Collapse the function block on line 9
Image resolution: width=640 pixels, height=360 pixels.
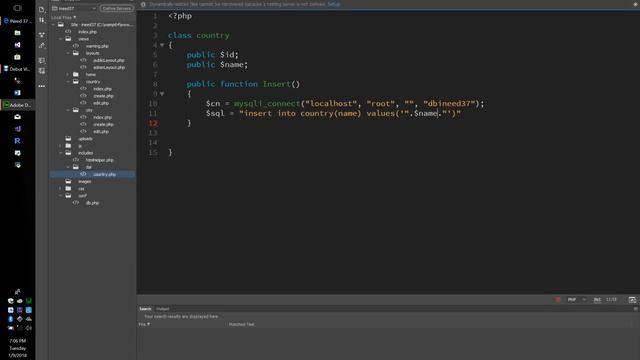pos(162,94)
